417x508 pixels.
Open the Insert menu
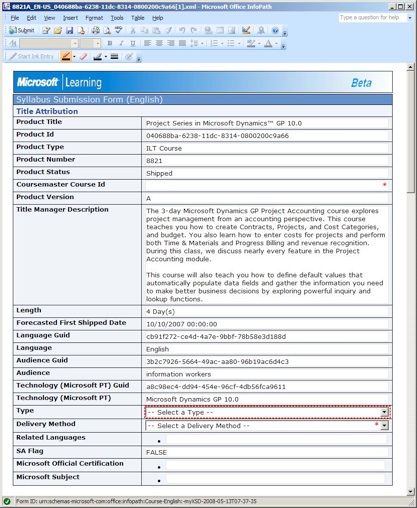(x=70, y=18)
